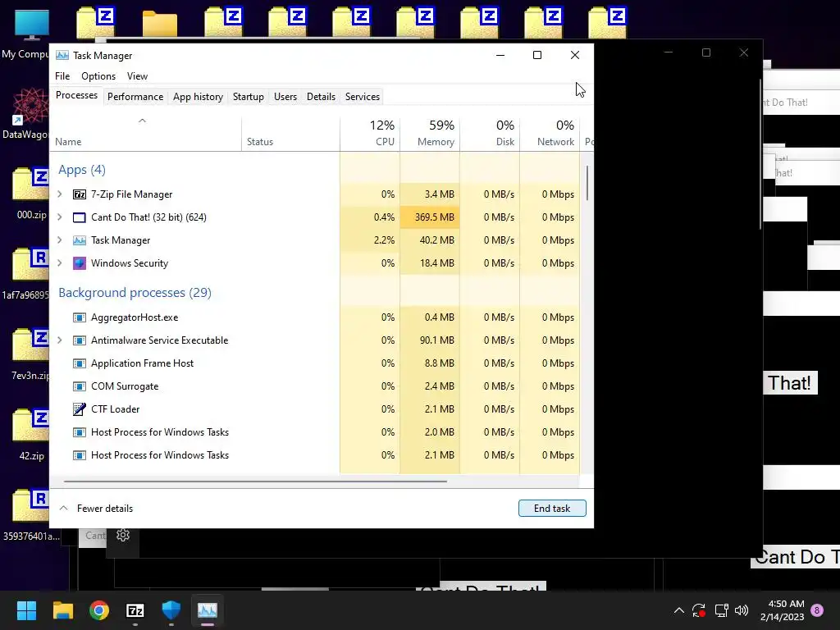This screenshot has height=630, width=840.
Task: Click the AggregatorHost.exe process icon
Action: point(80,317)
